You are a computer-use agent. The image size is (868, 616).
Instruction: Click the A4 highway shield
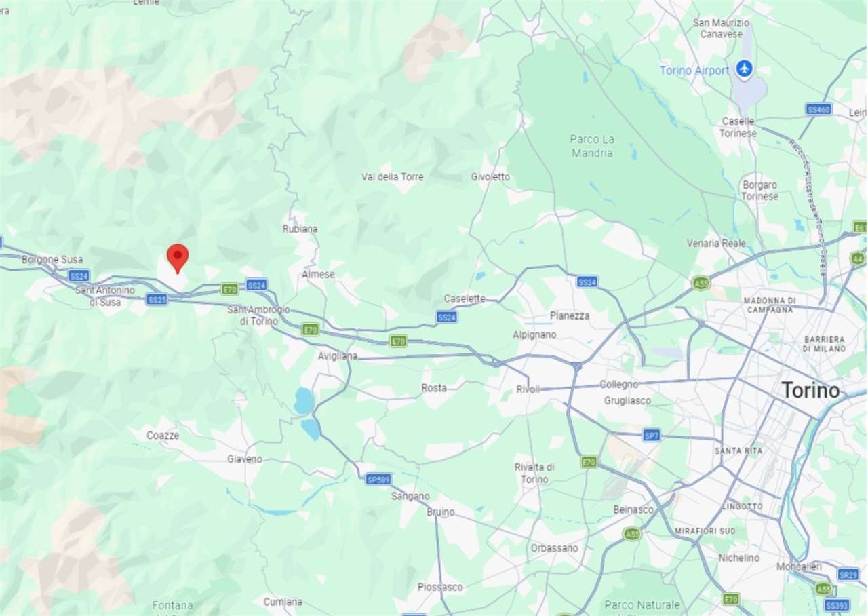(858, 258)
